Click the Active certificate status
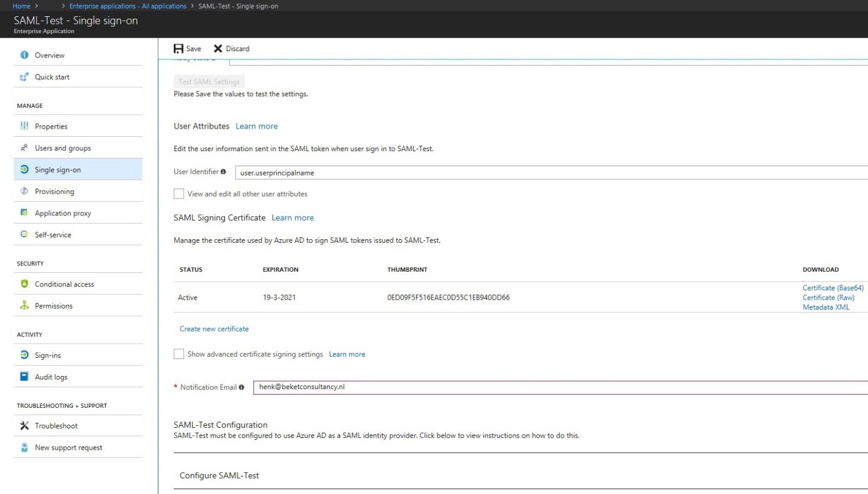This screenshot has height=494, width=868. (187, 297)
